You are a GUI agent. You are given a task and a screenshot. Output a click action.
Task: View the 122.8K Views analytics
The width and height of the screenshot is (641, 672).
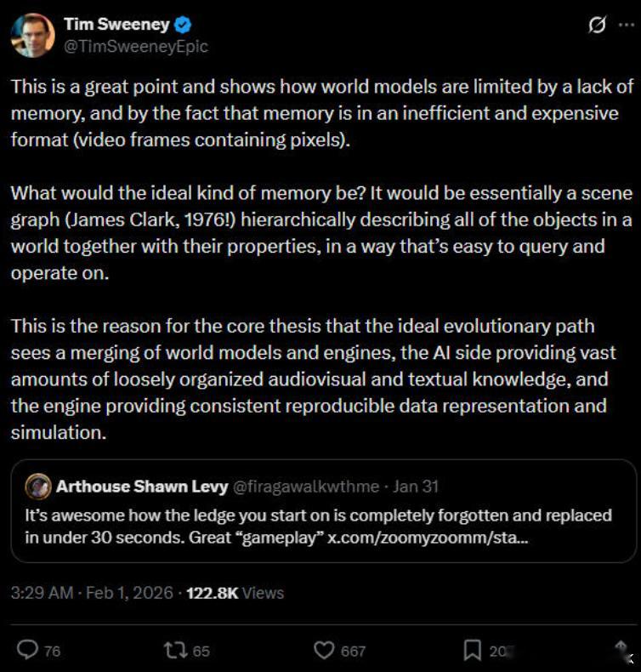coord(235,593)
